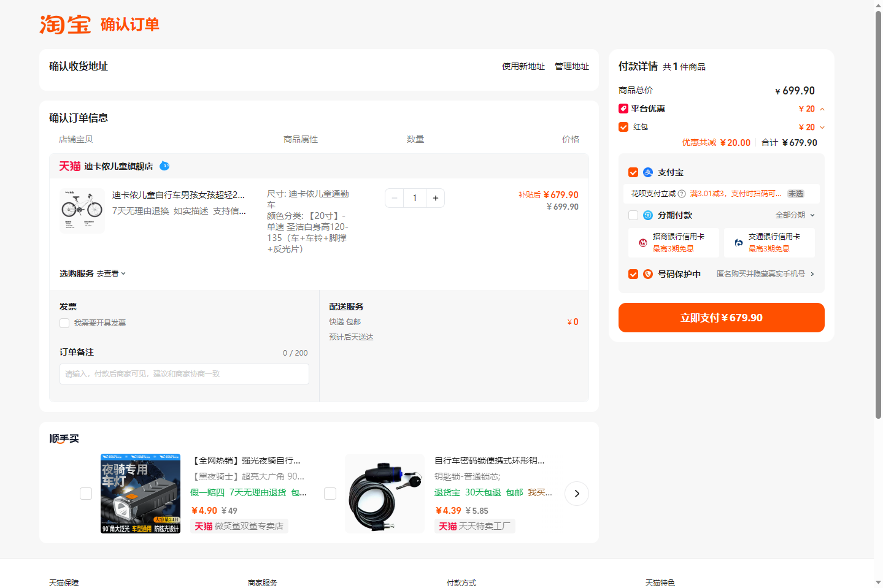
Task: Open the 迪卡侬儿童旗舰店 store link
Action: pyautogui.click(x=118, y=166)
